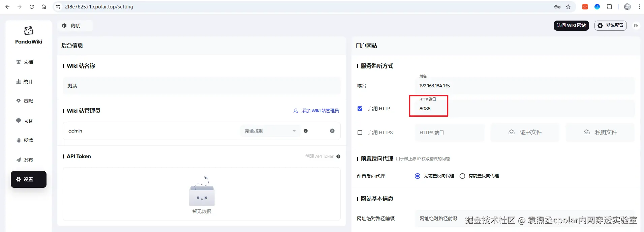Upload a 私钥文件 private key file
Image resolution: width=644 pixels, height=232 pixels.
click(600, 133)
